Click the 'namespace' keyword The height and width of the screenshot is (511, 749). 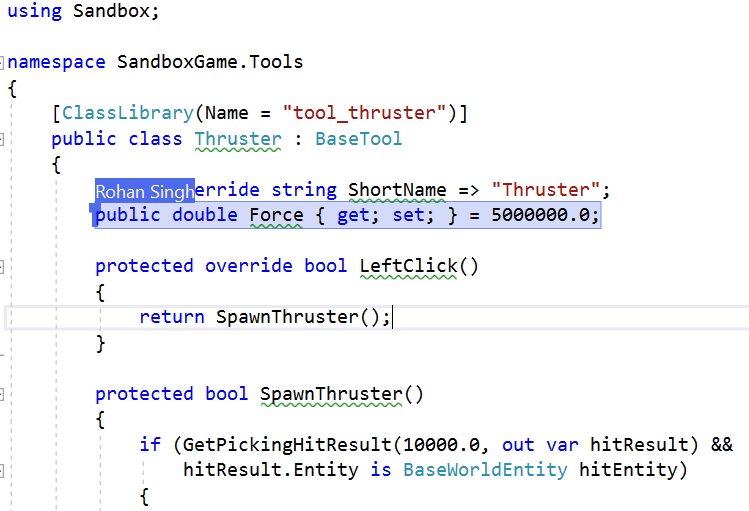tap(57, 62)
